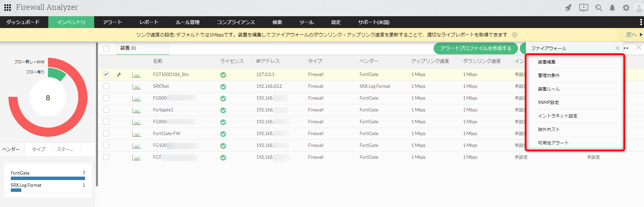Click the wrench icon for FGT100D186_Sim
644x207 pixels.
119,75
